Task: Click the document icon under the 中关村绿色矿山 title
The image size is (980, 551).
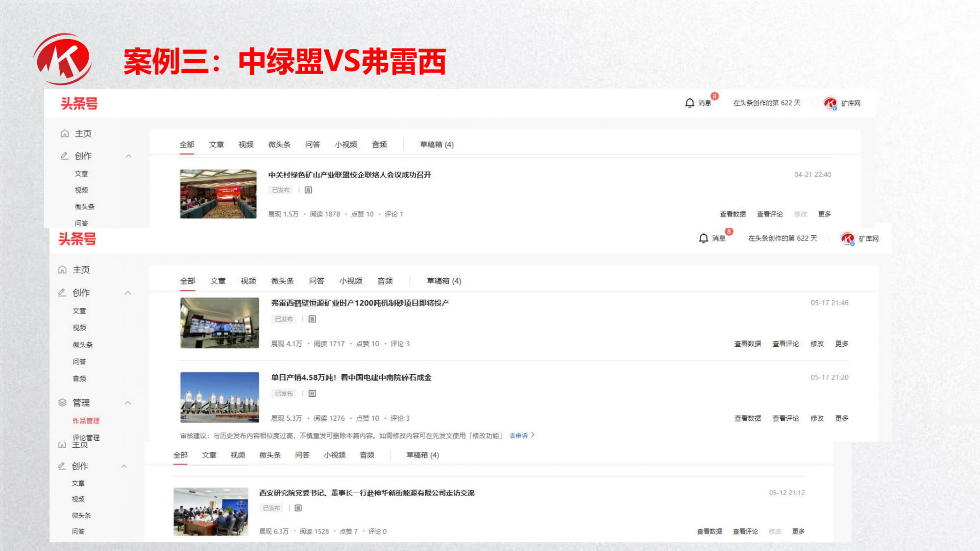Action: click(308, 190)
